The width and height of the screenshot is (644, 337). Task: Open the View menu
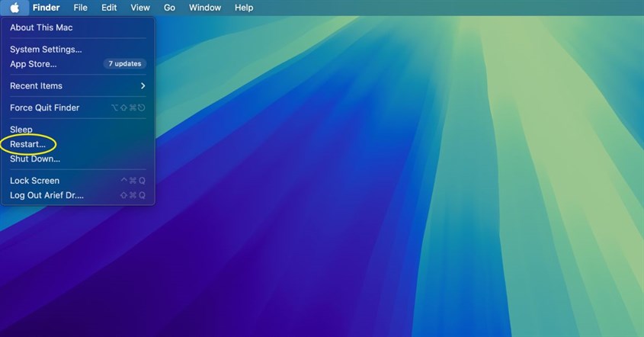pyautogui.click(x=140, y=8)
